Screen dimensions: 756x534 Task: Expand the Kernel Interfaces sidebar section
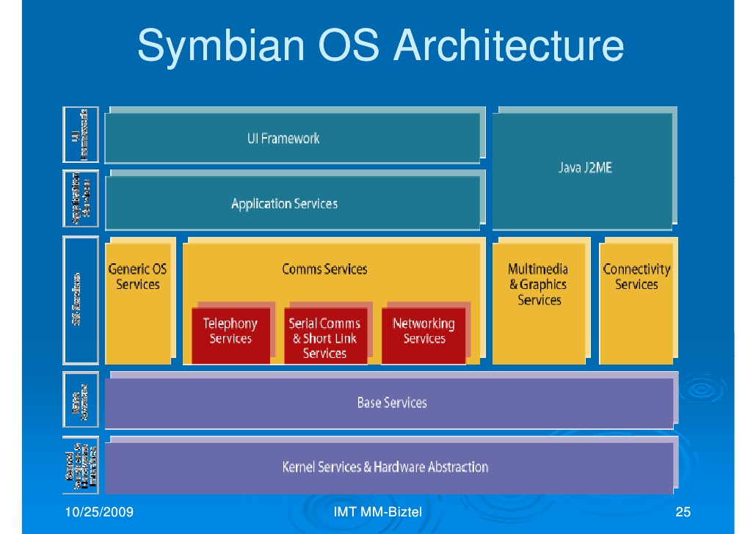click(x=81, y=465)
